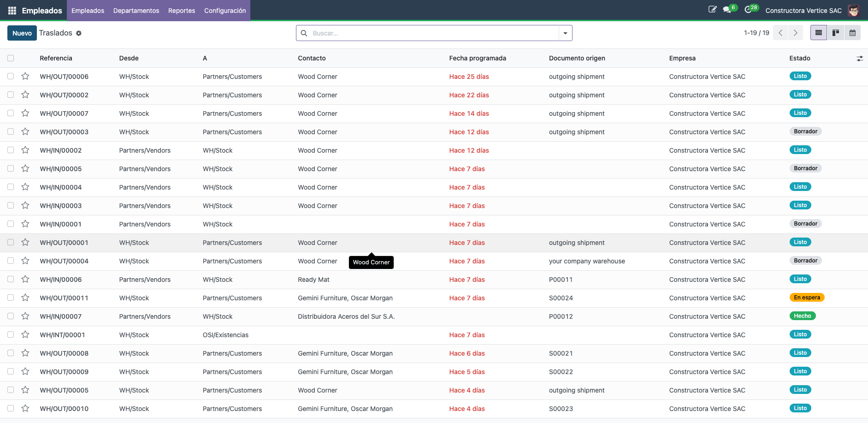Click the Hace 25 días date cell
Viewport: 868px width, 423px height.
tap(469, 77)
